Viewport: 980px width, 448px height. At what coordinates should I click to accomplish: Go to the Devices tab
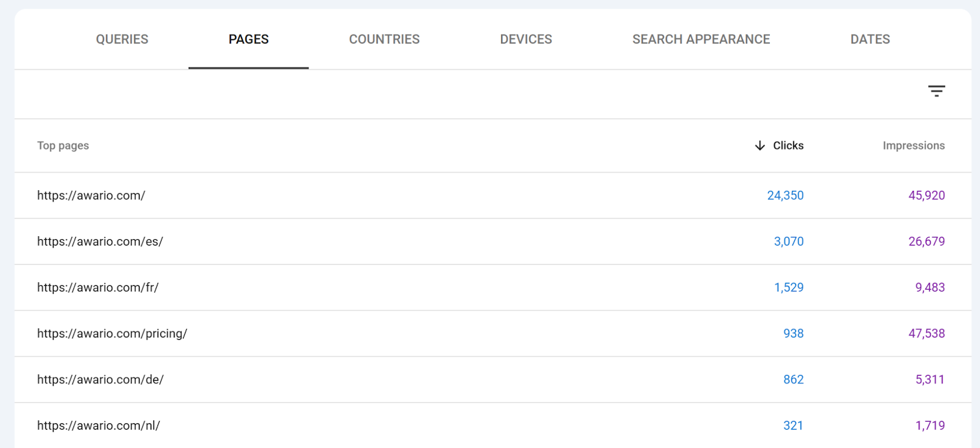(x=526, y=39)
